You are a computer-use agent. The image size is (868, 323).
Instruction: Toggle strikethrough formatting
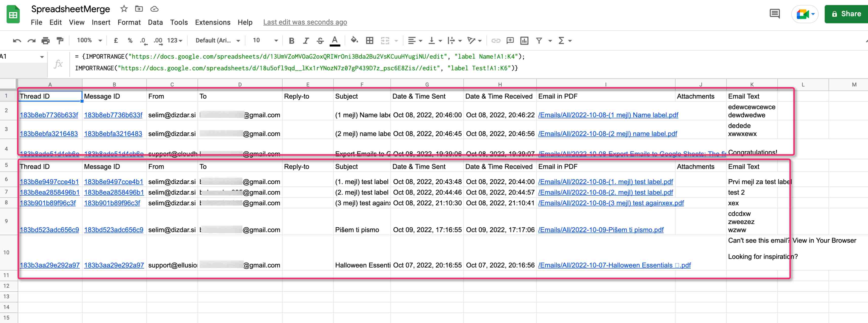tap(320, 41)
